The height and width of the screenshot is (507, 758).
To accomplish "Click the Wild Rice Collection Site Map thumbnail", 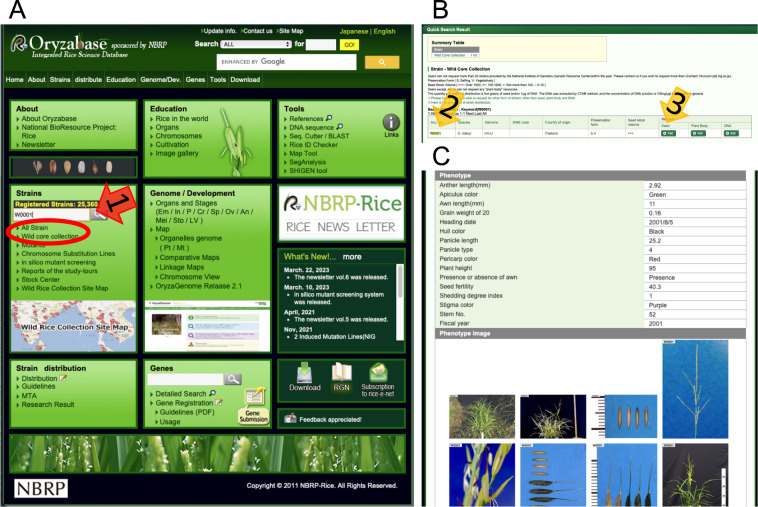I will click(72, 310).
